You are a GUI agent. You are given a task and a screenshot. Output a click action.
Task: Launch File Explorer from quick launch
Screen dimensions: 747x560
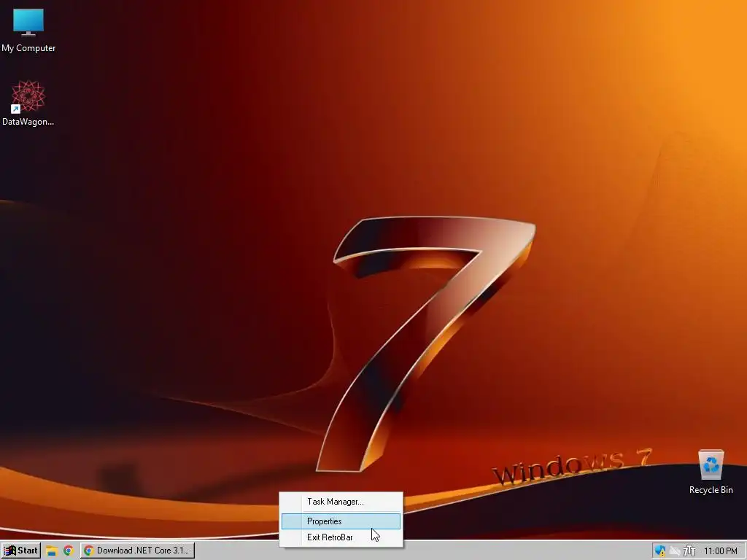52,551
